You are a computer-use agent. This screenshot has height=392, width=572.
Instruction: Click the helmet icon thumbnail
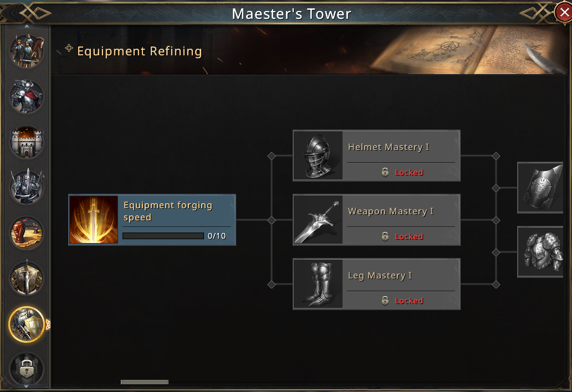click(318, 156)
